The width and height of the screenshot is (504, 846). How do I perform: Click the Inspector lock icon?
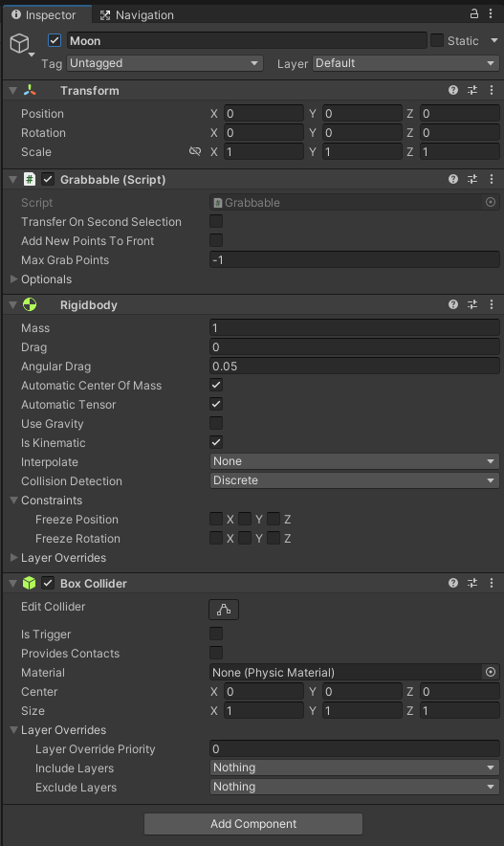[x=473, y=14]
